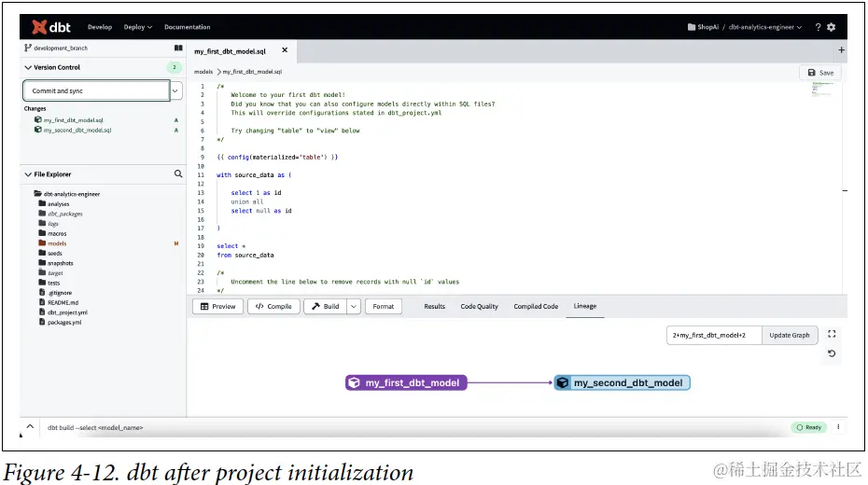Collapse the Version Control section

pyautogui.click(x=28, y=67)
